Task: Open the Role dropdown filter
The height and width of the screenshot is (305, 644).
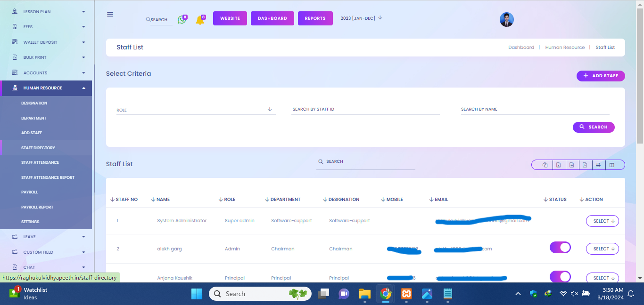Action: pyautogui.click(x=195, y=110)
